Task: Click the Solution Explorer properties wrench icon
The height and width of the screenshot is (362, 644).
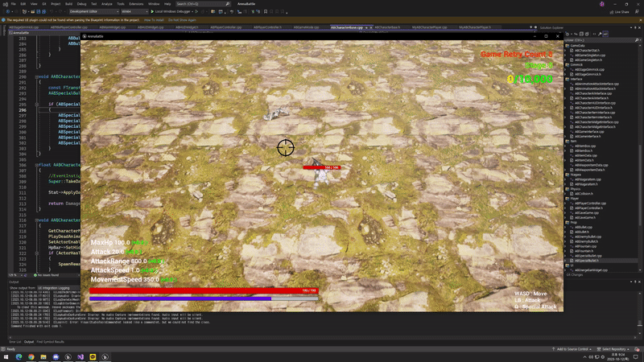Action: tap(600, 34)
